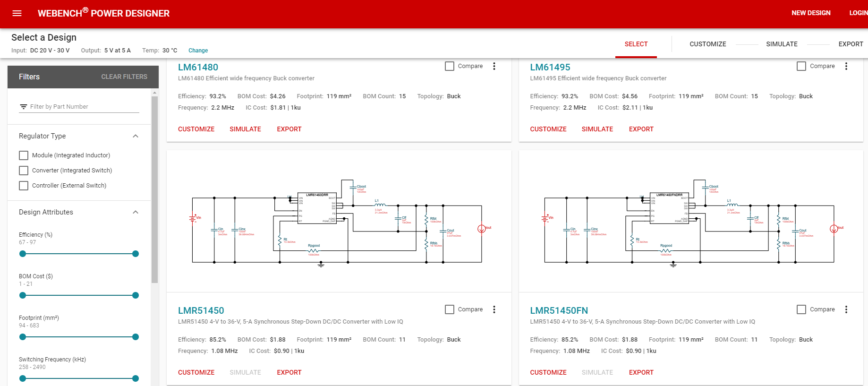Viewport: 868px width, 386px height.
Task: Click CUSTOMIZE for LM61480
Action: pos(196,129)
